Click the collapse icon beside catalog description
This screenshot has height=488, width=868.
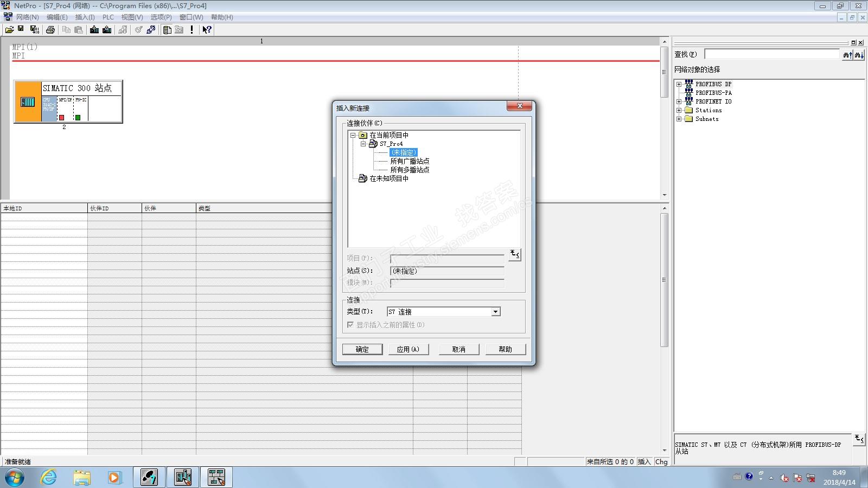coord(859,439)
